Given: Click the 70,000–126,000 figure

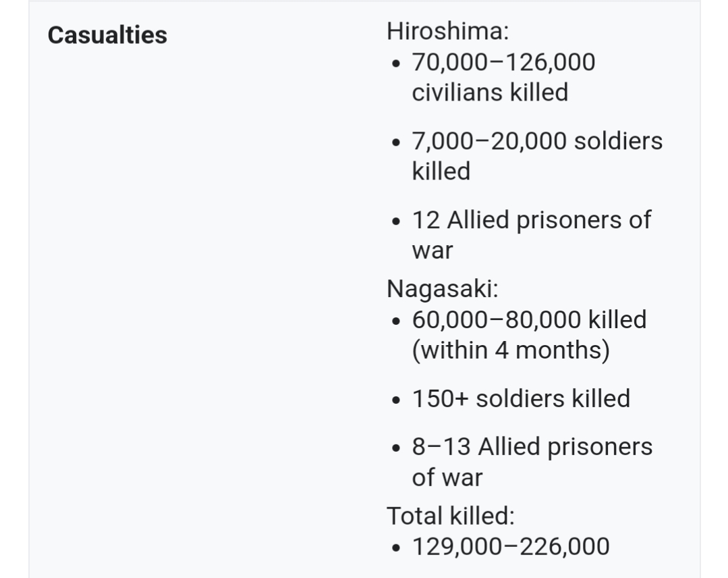Looking at the screenshot, I should pos(503,62).
